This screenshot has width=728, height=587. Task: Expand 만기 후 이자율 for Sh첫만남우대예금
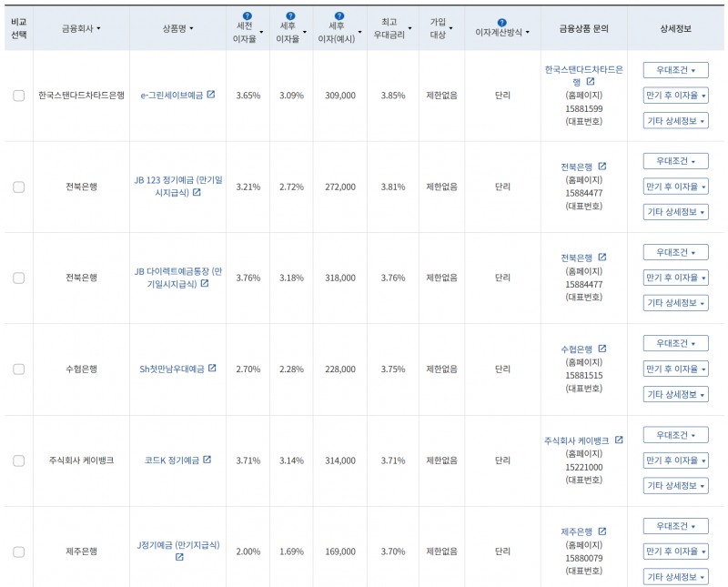coord(675,369)
